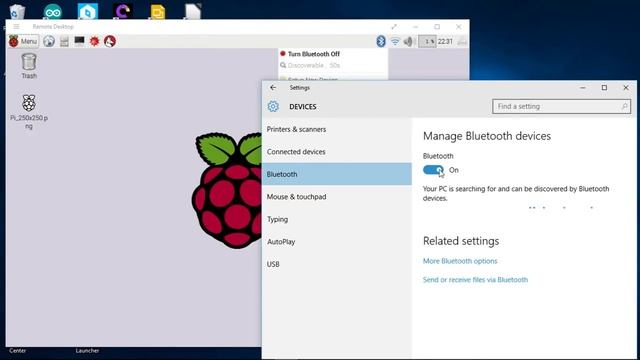Open the yellow slides desktop icon
This screenshot has height=360, width=640.
click(158, 11)
